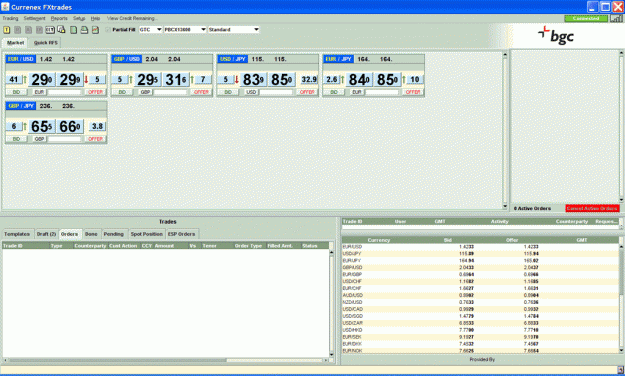Click the boxed text icon before the lock icon
This screenshot has width=625, height=376.
[50, 30]
